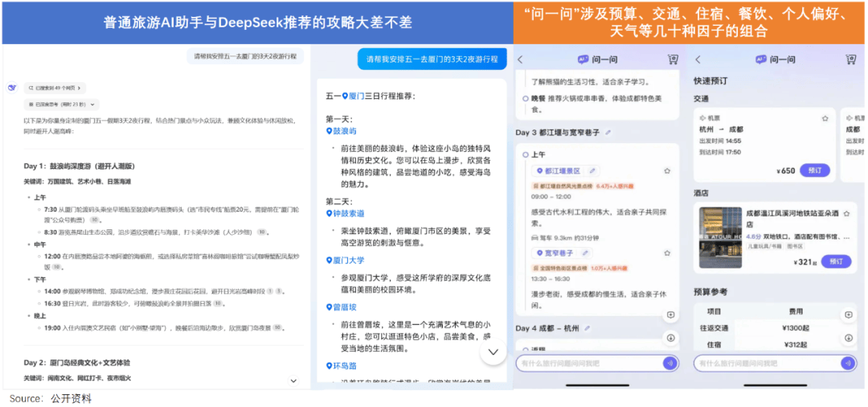Edit the Day 4 成都 – 杭州 title

pos(587,328)
